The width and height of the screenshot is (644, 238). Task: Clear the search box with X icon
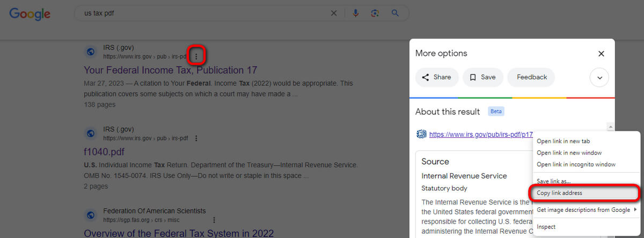pos(334,13)
